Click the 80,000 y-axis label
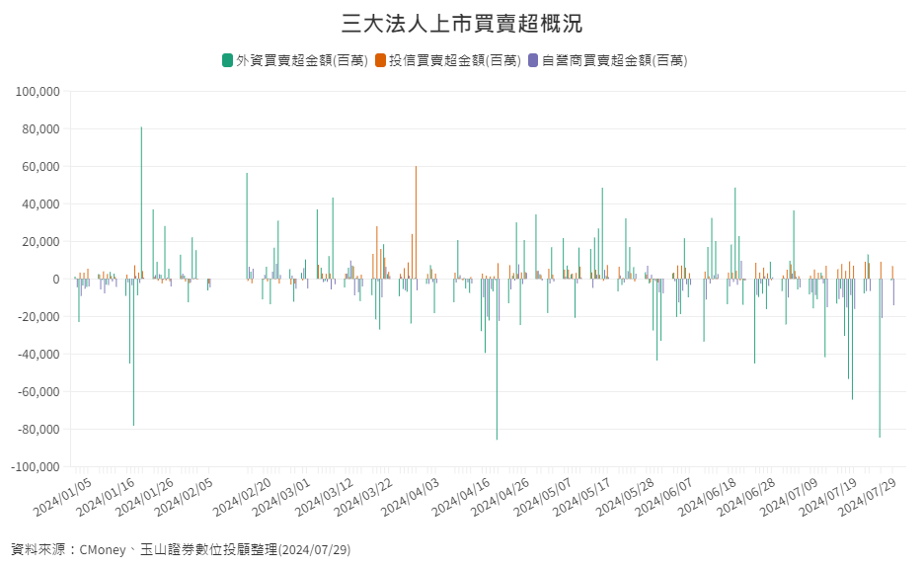 [40, 129]
